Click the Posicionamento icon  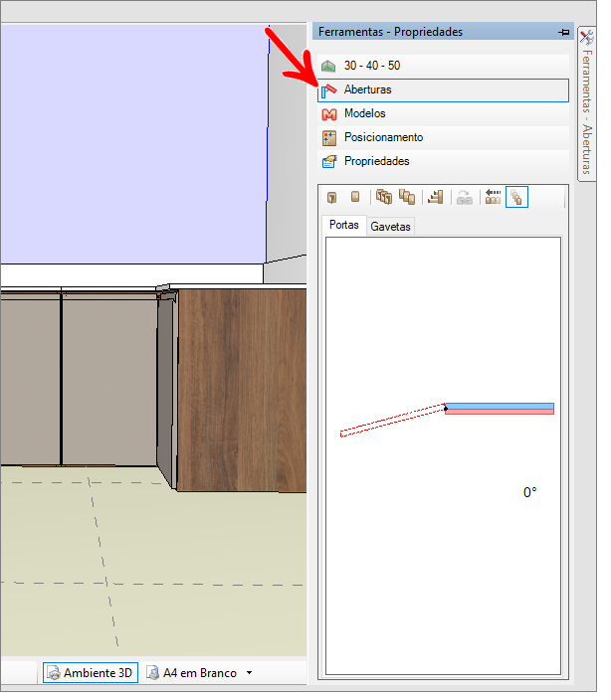click(x=329, y=138)
